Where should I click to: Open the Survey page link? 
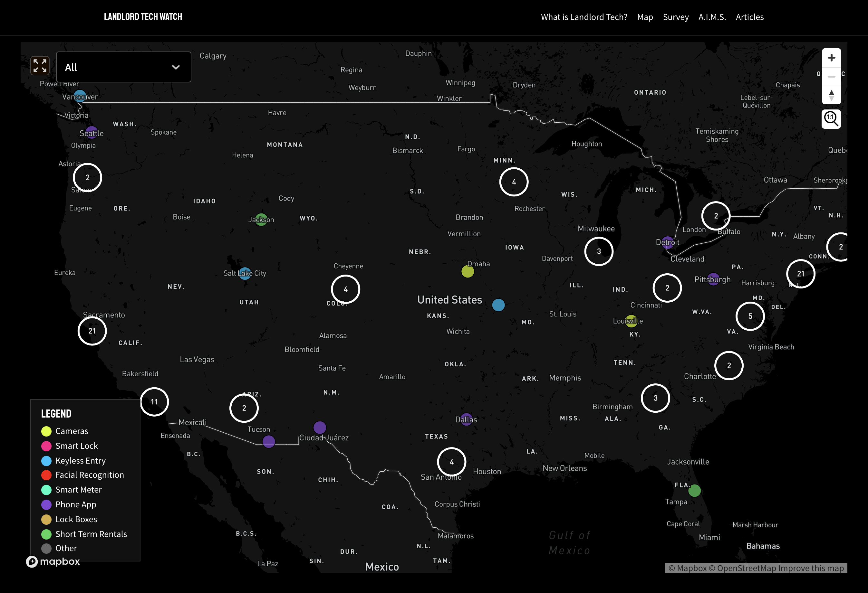pyautogui.click(x=675, y=17)
